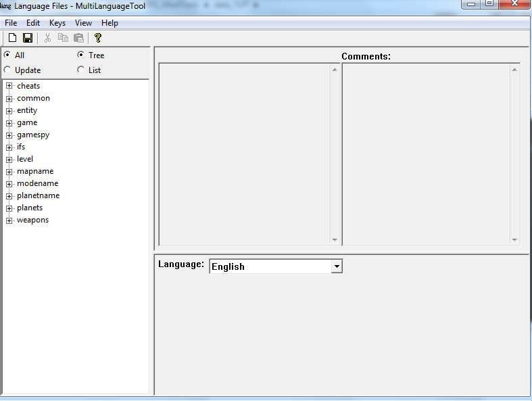Click the Copy toolbar icon
Viewport: 532px width, 401px height.
pyautogui.click(x=63, y=38)
